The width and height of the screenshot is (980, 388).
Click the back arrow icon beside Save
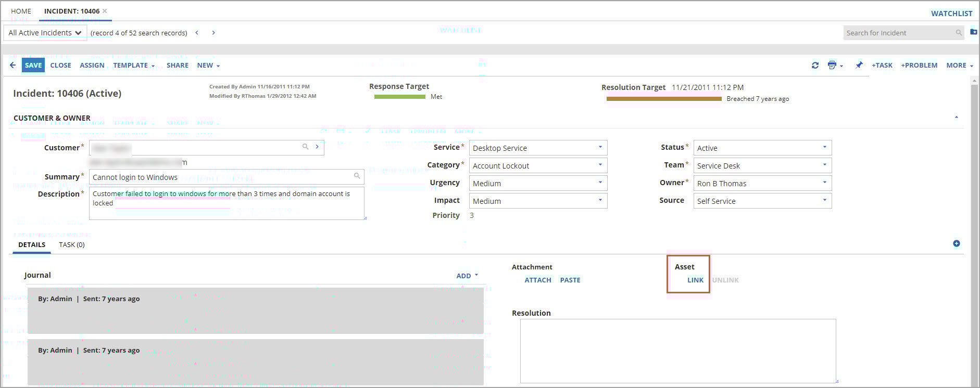coord(12,65)
